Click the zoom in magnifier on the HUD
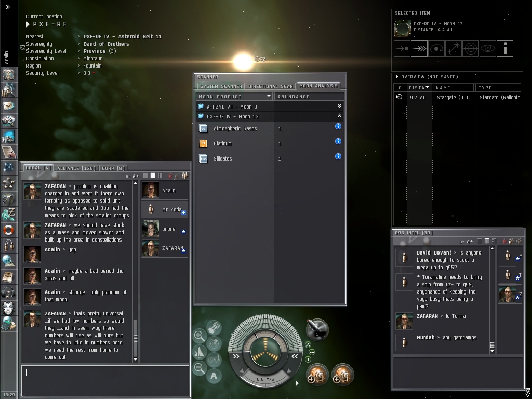The height and width of the screenshot is (399, 532). [x=199, y=336]
